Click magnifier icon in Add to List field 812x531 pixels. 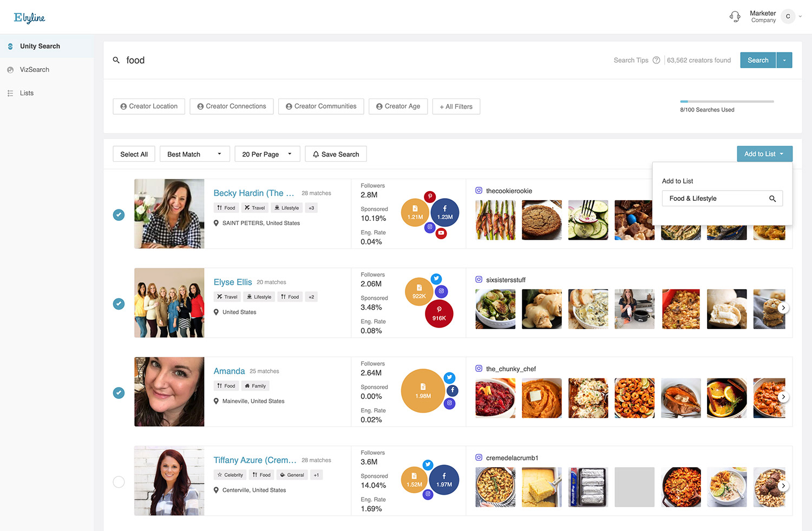tap(772, 199)
